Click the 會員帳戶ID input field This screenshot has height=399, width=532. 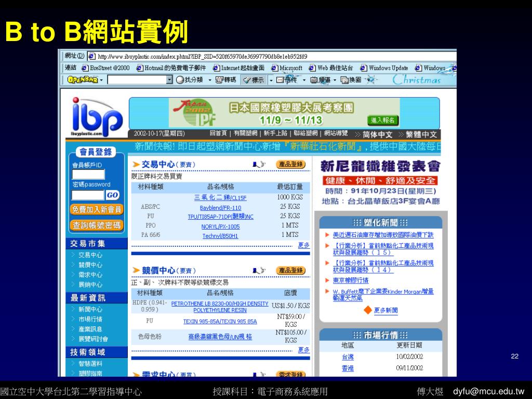[88, 175]
